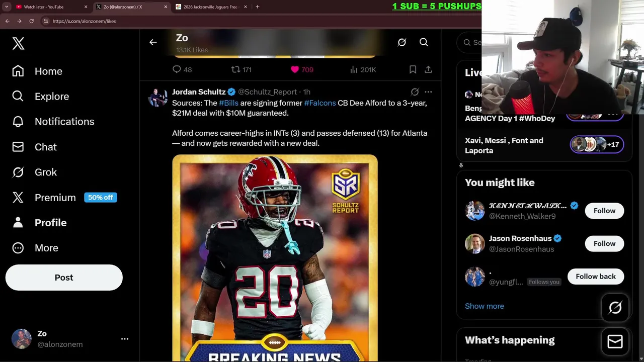Reload the page

(31, 21)
